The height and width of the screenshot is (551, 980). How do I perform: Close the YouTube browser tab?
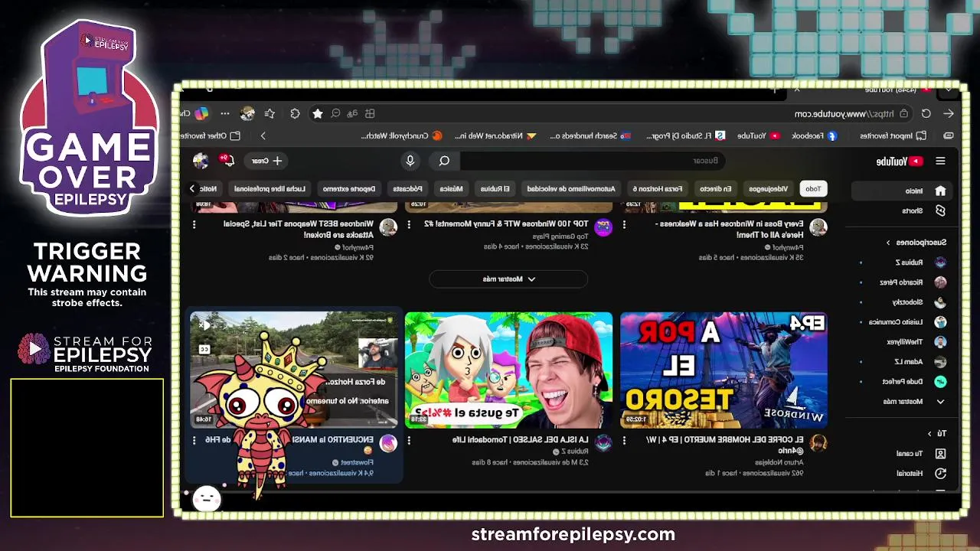[796, 90]
